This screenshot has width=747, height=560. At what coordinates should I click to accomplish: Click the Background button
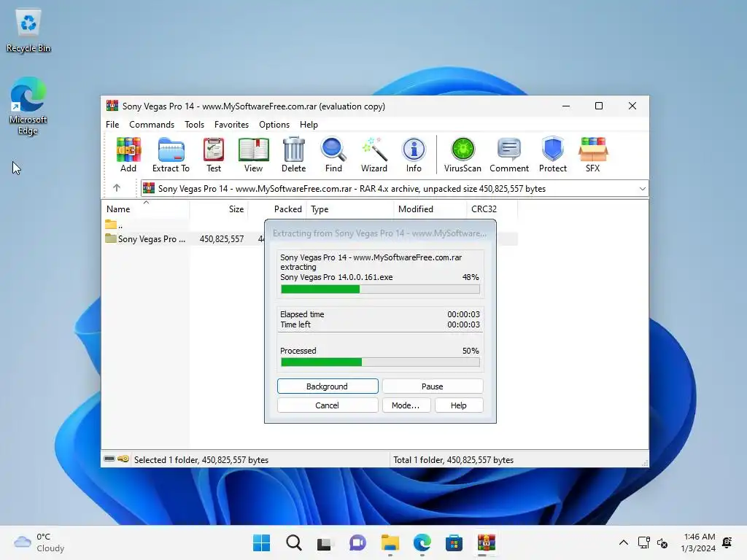(x=328, y=386)
